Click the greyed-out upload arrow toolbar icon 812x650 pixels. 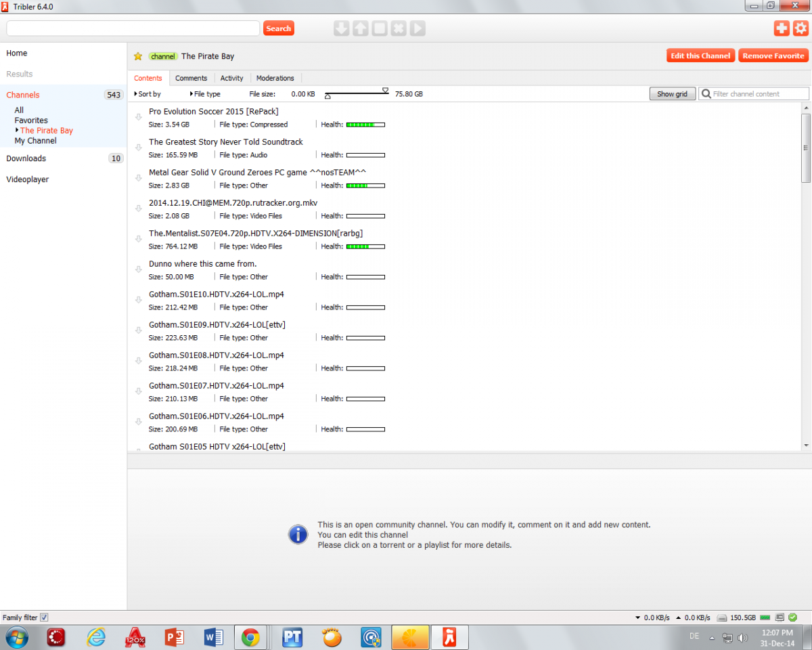pos(360,28)
